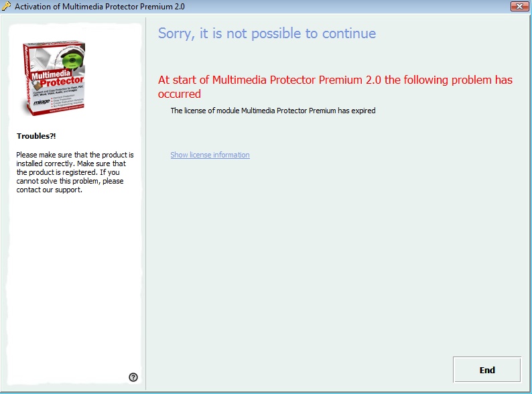Click the 'Sorry, it is not possible to continue' heading
Image resolution: width=532 pixels, height=394 pixels.
click(x=267, y=34)
